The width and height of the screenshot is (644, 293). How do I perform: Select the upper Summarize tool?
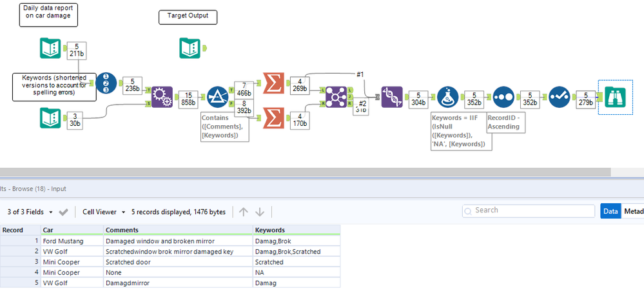(x=273, y=83)
